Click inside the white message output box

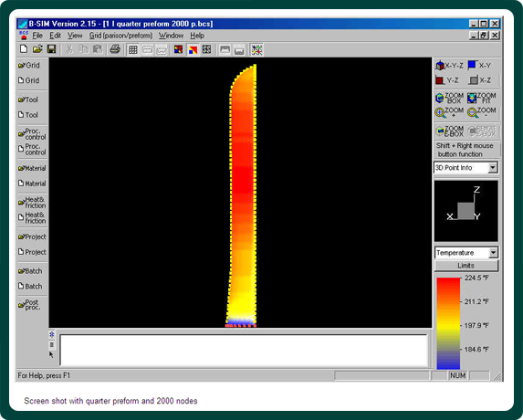(x=244, y=351)
